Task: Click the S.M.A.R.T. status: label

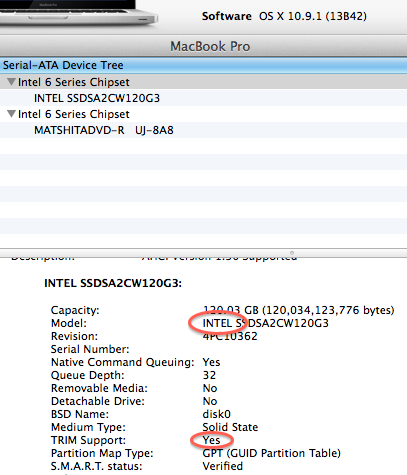Action: click(97, 466)
